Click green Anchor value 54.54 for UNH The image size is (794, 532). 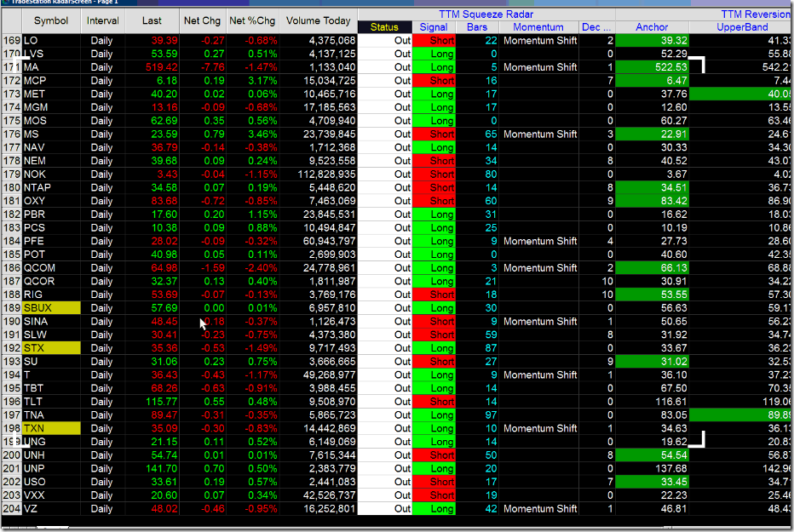(x=653, y=455)
